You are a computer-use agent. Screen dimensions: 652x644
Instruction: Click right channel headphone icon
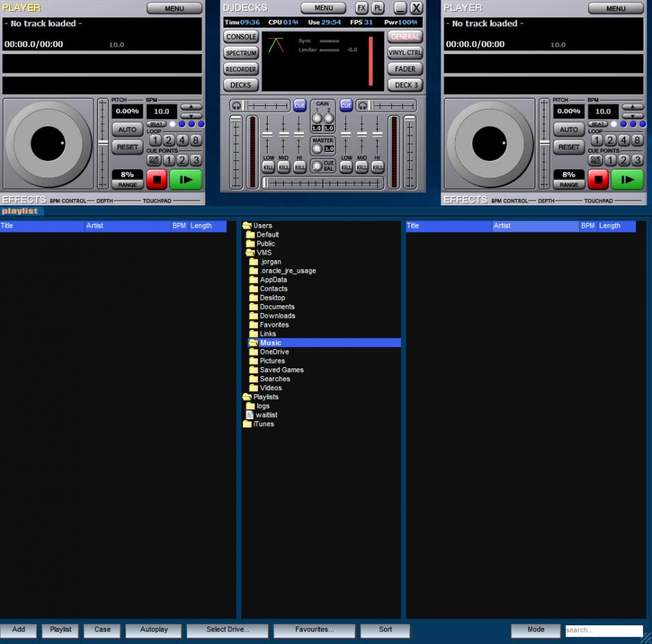tap(363, 105)
